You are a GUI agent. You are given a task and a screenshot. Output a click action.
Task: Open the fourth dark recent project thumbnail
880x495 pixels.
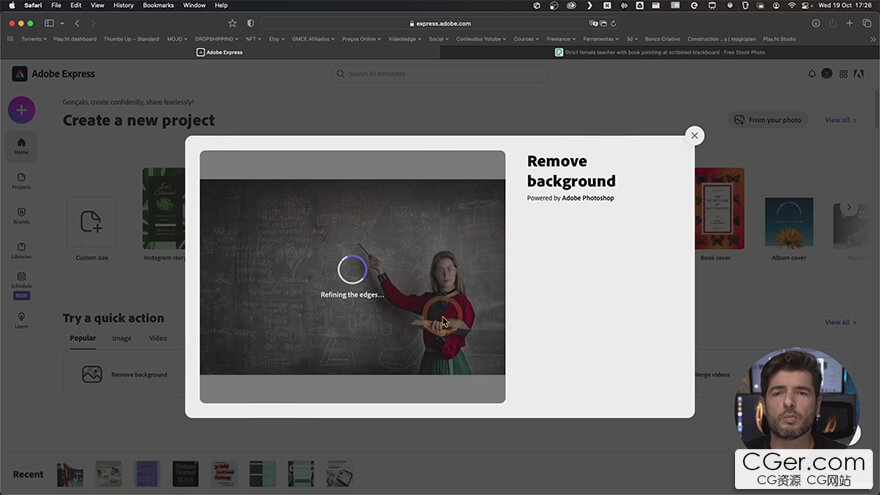point(185,474)
